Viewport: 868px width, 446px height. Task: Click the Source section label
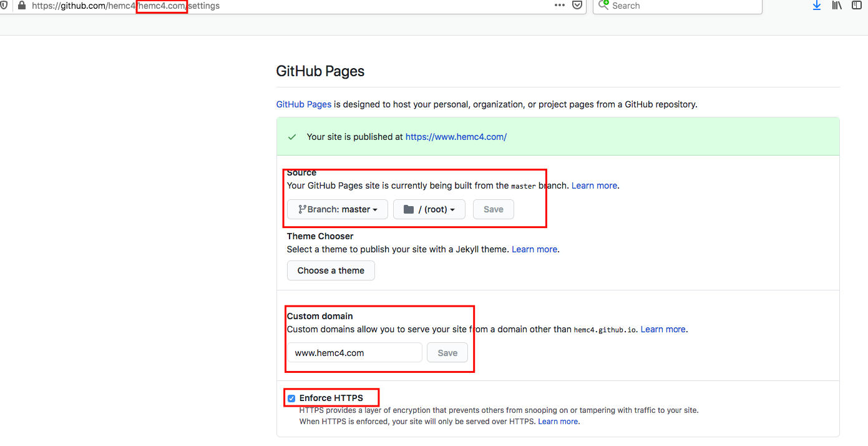tap(301, 172)
